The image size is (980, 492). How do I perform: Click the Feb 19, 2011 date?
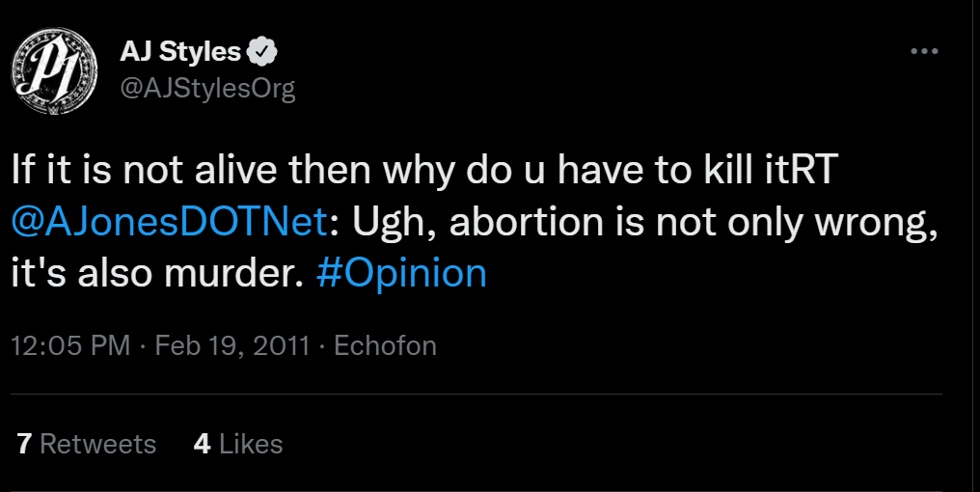coord(231,345)
